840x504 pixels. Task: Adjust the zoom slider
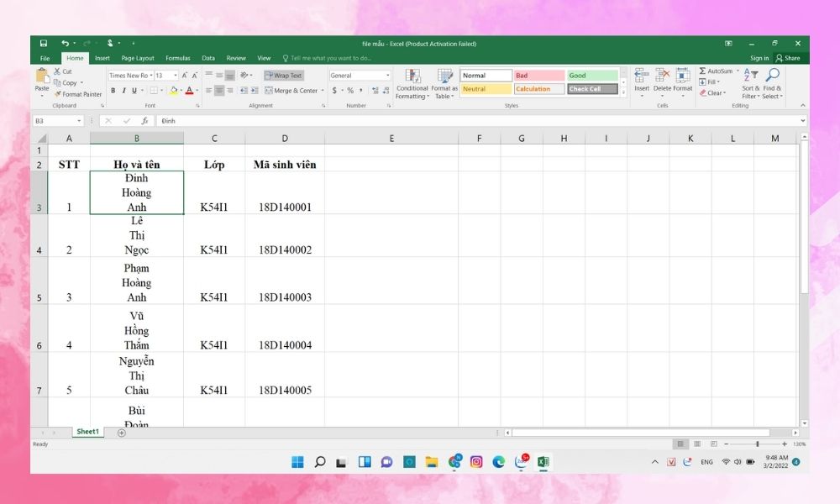coord(758,444)
